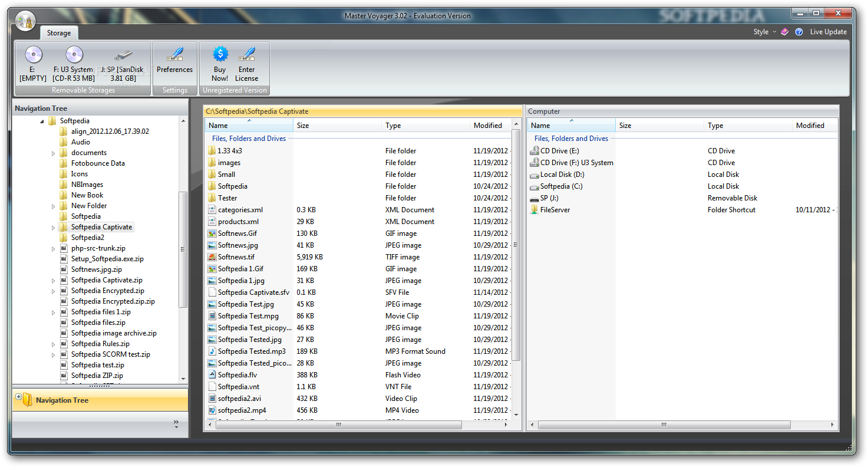Select Softpedia (C:) drive icon

point(534,186)
